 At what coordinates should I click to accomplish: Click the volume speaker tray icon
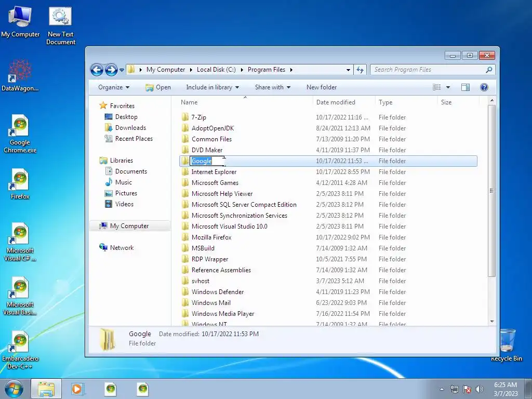479,389
